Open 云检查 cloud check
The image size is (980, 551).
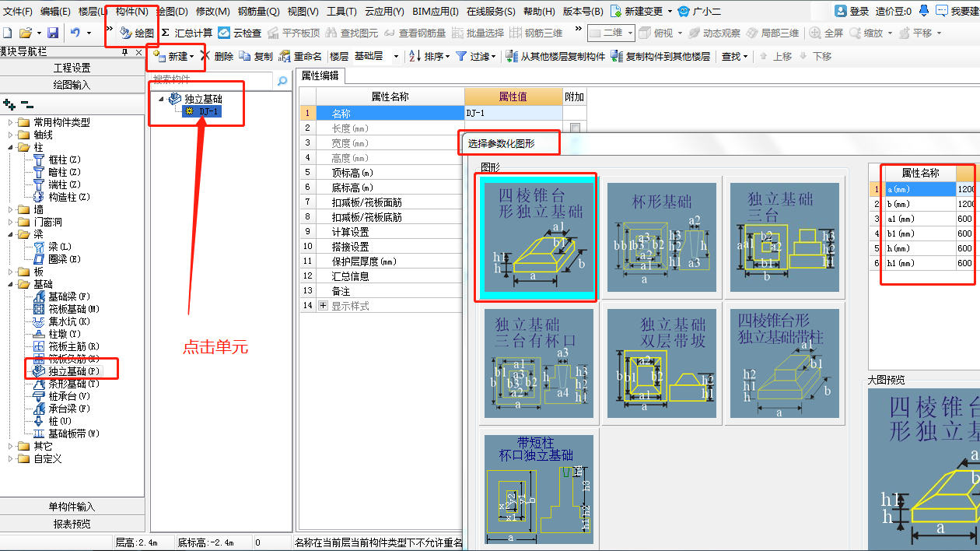pos(240,33)
